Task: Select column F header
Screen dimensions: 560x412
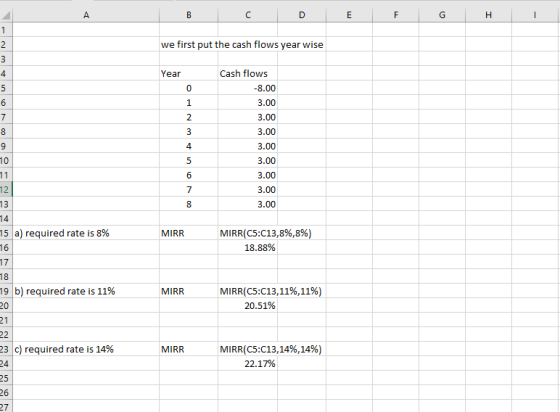Action: click(396, 15)
